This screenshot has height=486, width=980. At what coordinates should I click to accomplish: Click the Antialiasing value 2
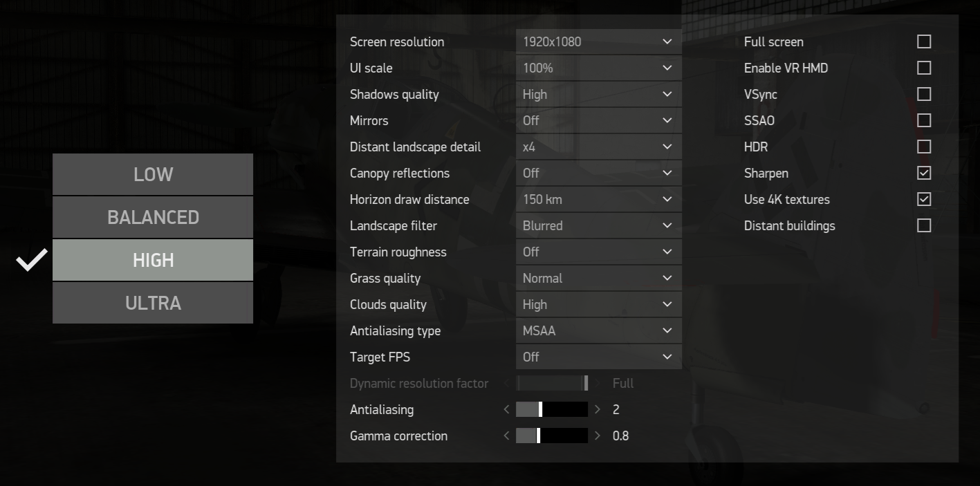[x=616, y=409]
